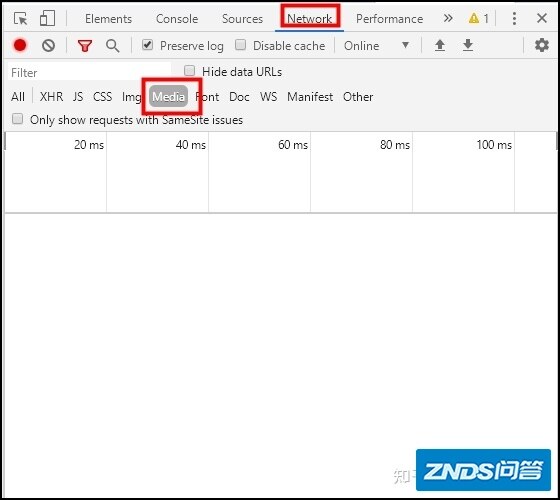
Task: Enable Only show requests with SameSite issues
Action: (18, 119)
